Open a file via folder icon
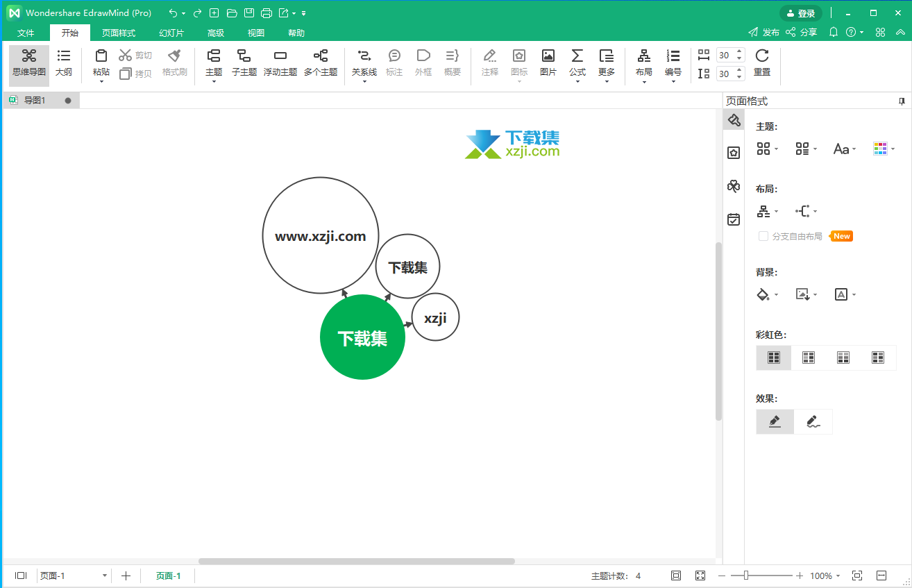This screenshot has height=588, width=912. click(x=232, y=13)
